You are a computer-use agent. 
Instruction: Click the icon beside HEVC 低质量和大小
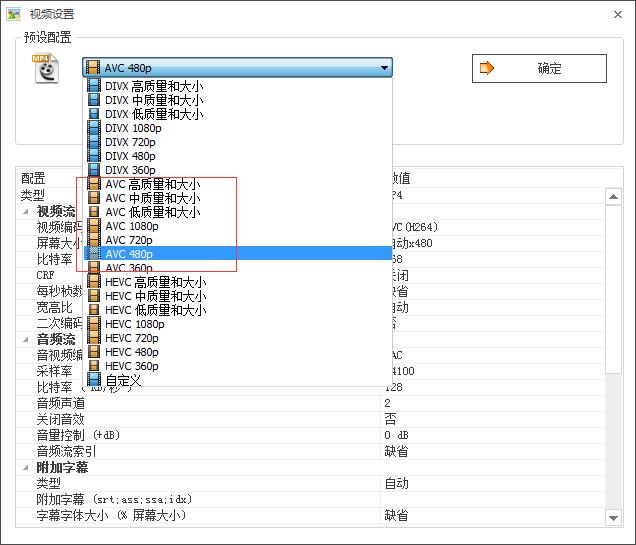(94, 311)
